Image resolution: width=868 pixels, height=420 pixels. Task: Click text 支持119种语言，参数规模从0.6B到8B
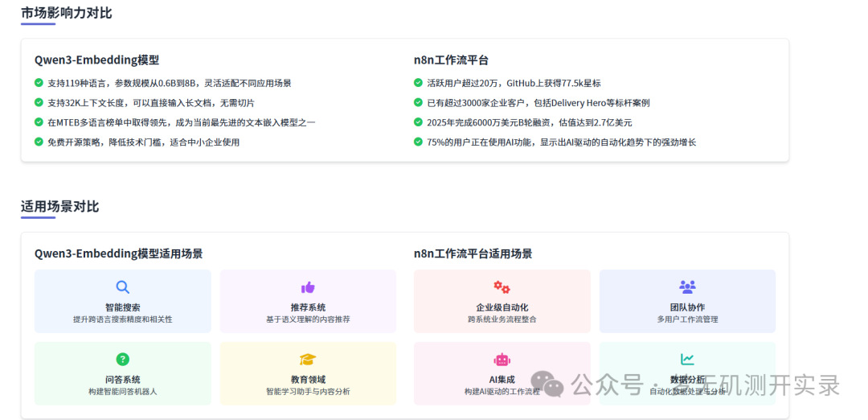pyautogui.click(x=123, y=83)
